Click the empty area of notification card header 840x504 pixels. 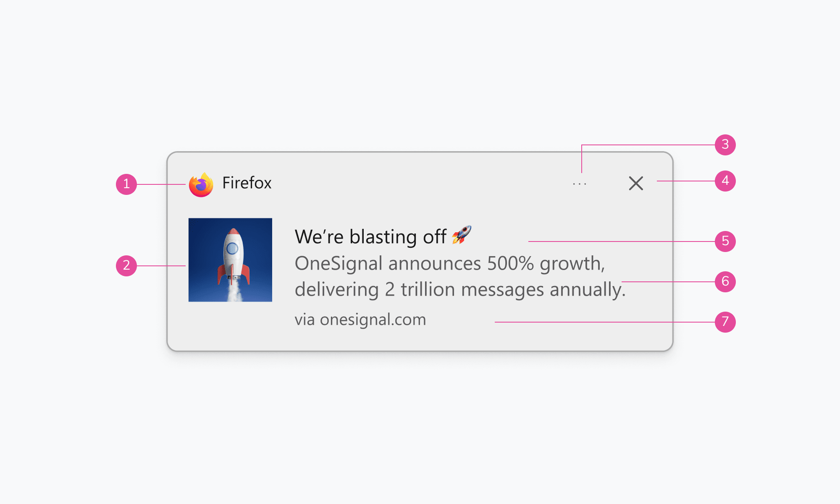tap(420, 183)
